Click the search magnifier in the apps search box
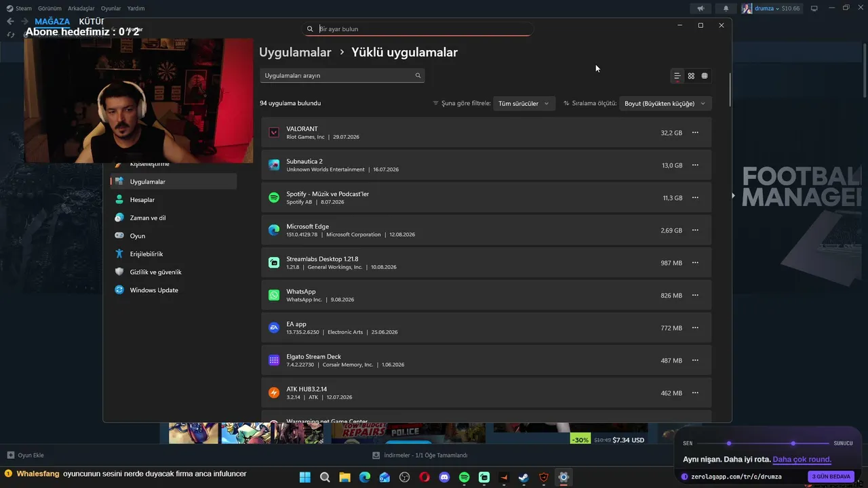868x488 pixels. pos(418,76)
